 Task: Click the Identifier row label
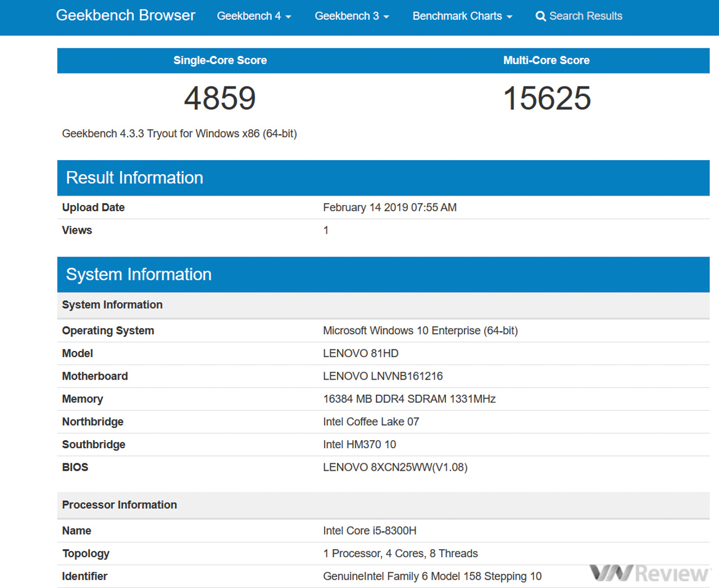pos(85,576)
